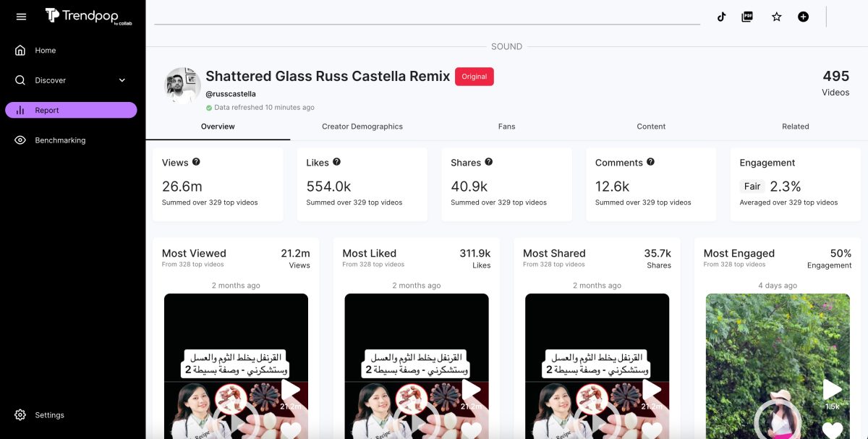Click the plus circle add icon
Viewport: 868px width, 439px height.
(x=803, y=17)
